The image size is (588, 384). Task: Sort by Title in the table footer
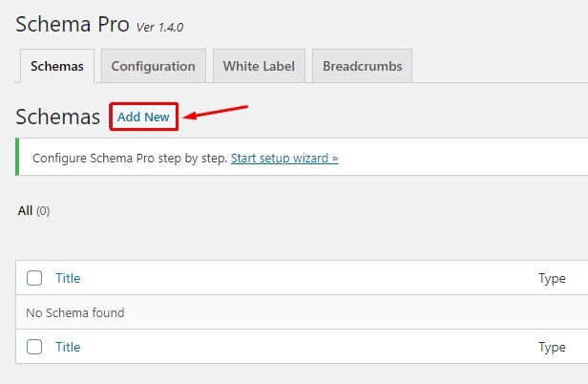[68, 348]
